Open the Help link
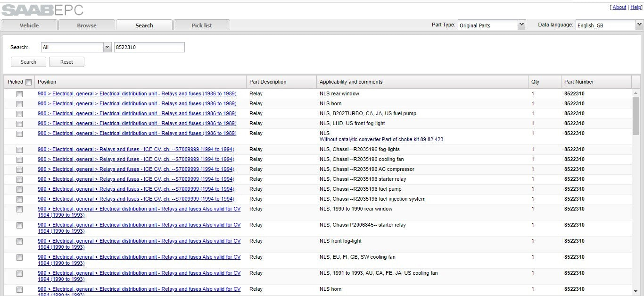The image size is (644, 296). (636, 7)
